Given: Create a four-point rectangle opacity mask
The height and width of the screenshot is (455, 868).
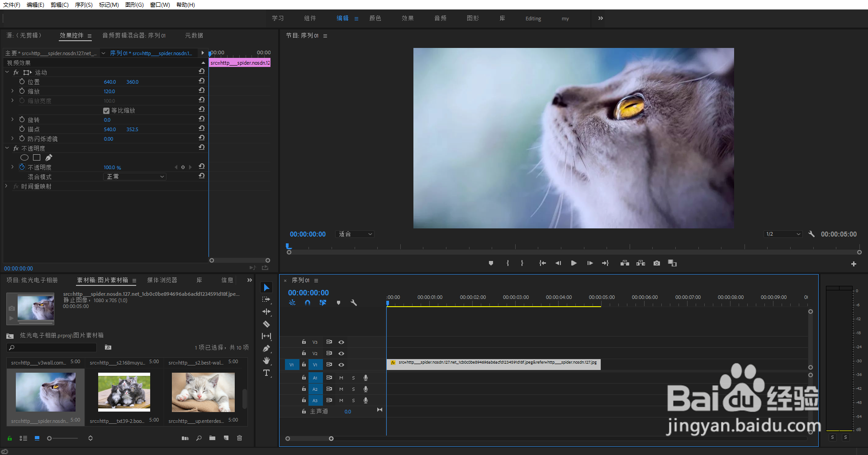Looking at the screenshot, I should (37, 157).
